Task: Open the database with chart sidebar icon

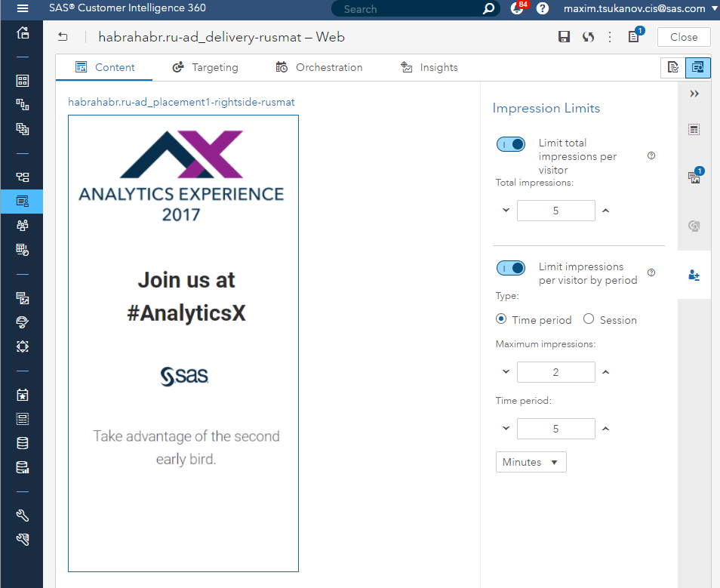Action: tap(23, 467)
